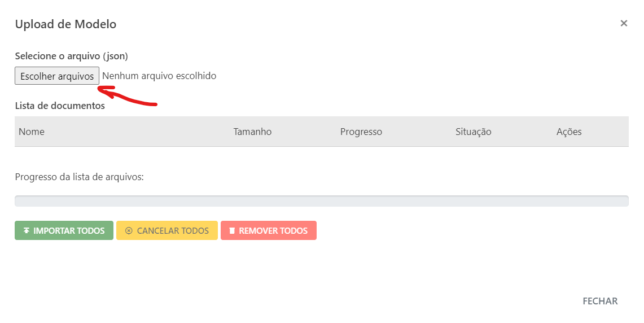Click the trash icon on Remover Todos
The image size is (644, 323).
[231, 230]
